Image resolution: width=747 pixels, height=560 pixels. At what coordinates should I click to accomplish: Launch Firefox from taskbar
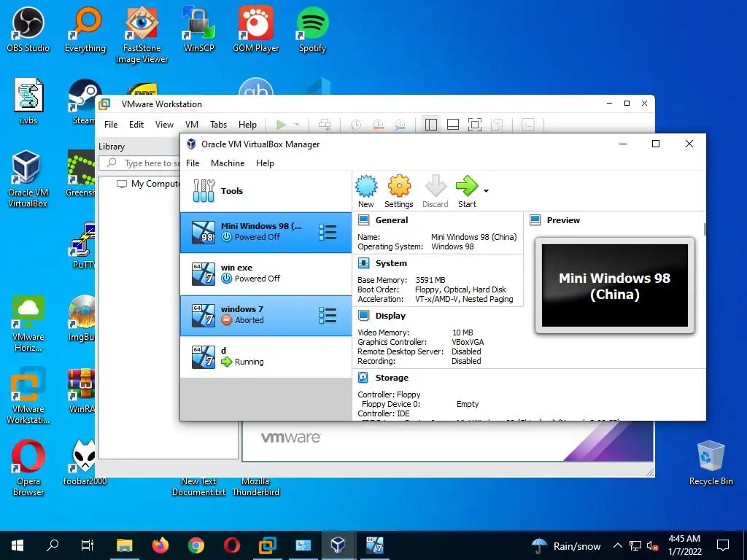click(x=160, y=545)
